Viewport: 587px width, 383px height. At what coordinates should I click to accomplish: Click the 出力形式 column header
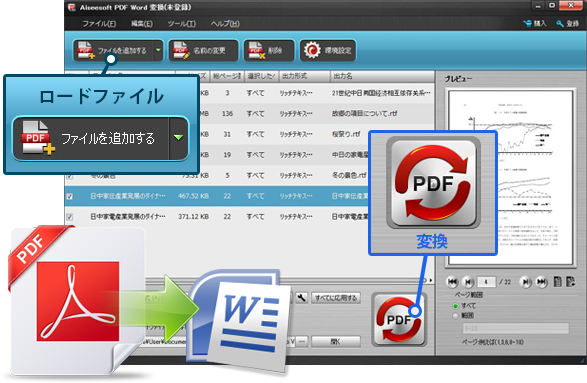[x=304, y=76]
